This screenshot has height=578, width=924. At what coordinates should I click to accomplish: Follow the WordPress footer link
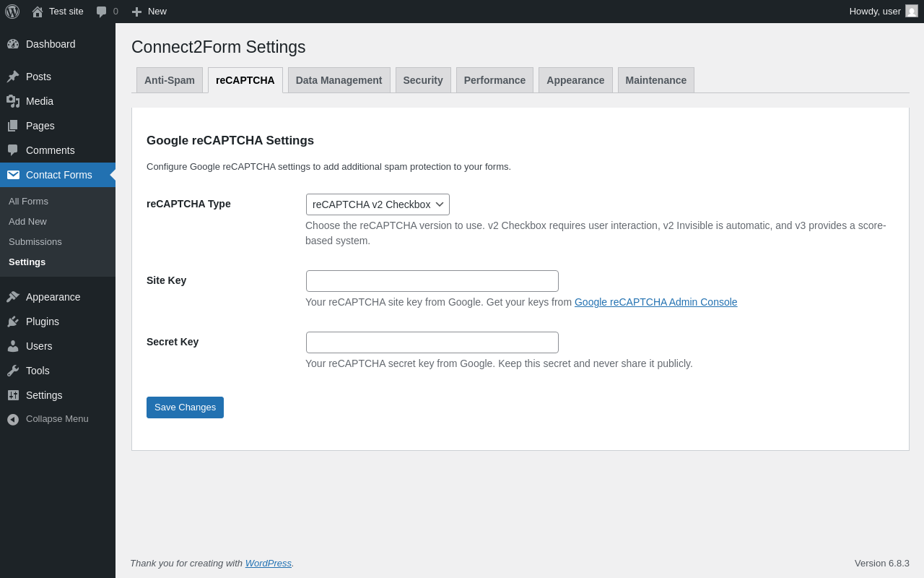click(x=269, y=563)
